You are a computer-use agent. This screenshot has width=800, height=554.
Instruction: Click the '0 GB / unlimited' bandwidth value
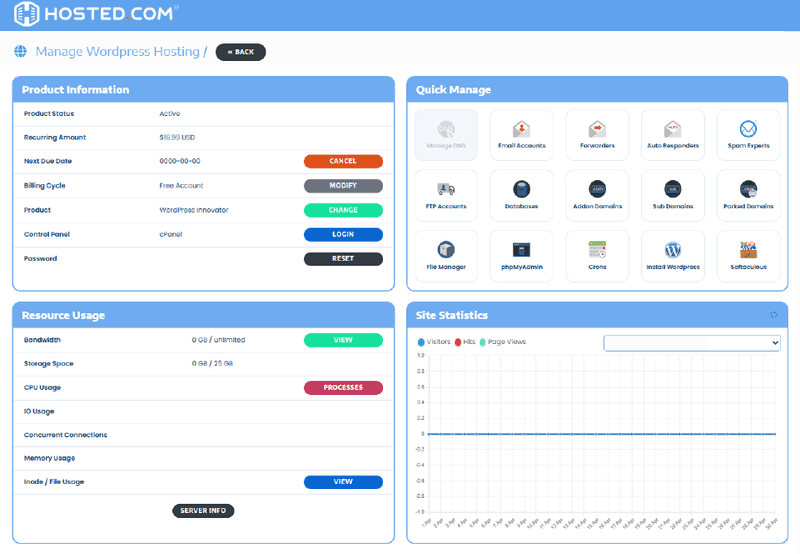pyautogui.click(x=218, y=340)
